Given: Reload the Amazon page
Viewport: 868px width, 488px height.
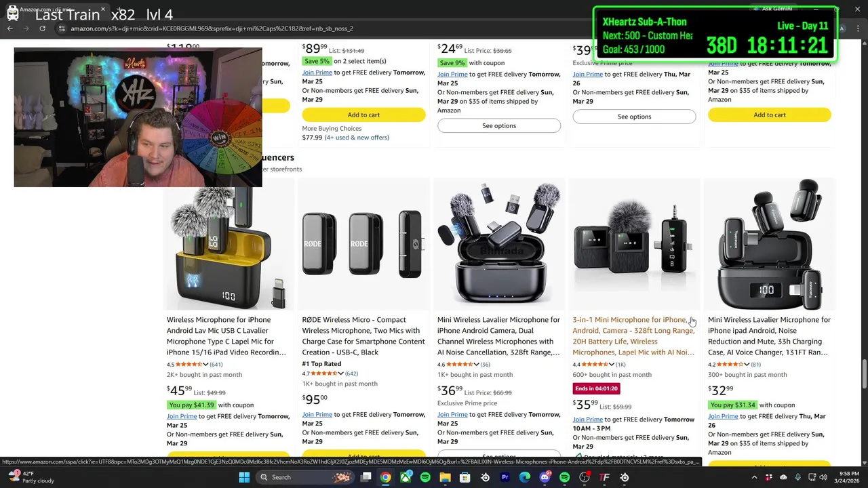Looking at the screenshot, I should 42,28.
